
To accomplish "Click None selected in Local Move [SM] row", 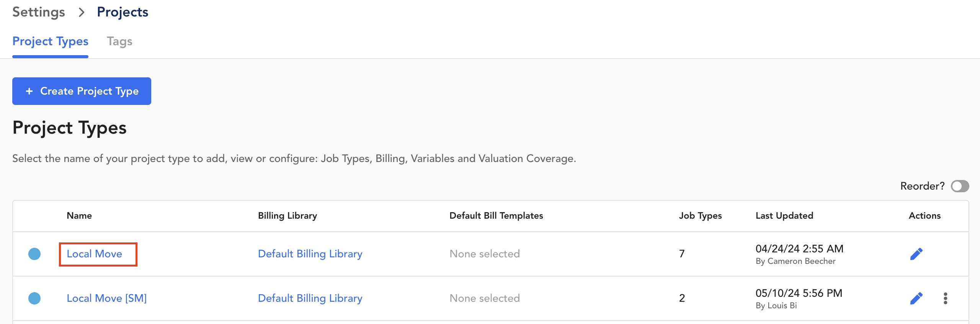I will point(485,298).
